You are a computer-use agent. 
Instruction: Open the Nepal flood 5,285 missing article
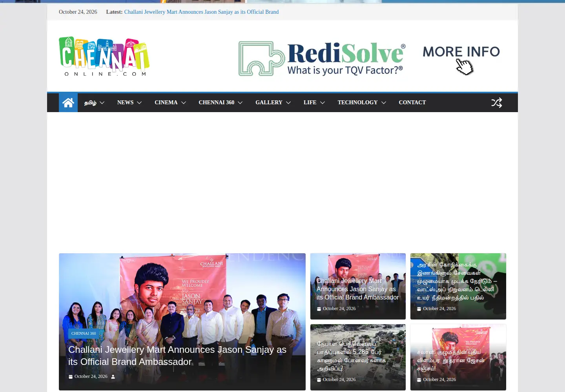pyautogui.click(x=352, y=356)
